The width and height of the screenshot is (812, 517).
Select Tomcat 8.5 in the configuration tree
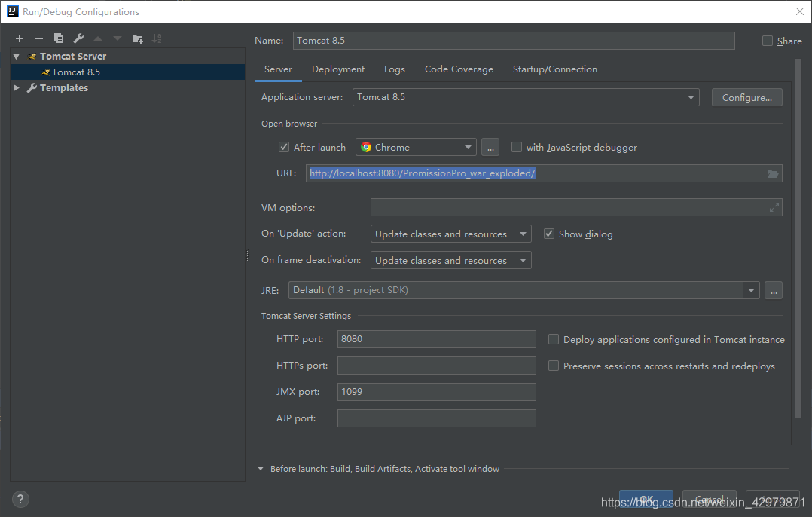(x=127, y=72)
